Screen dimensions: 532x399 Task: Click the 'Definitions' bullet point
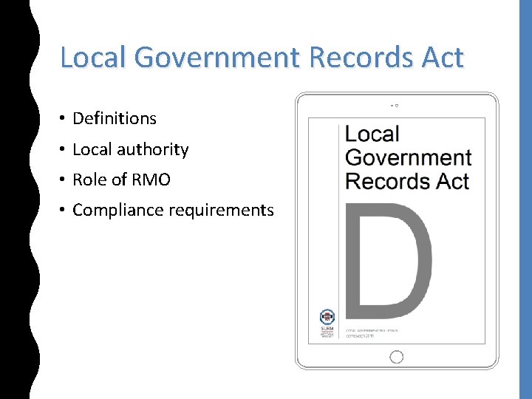coord(115,118)
